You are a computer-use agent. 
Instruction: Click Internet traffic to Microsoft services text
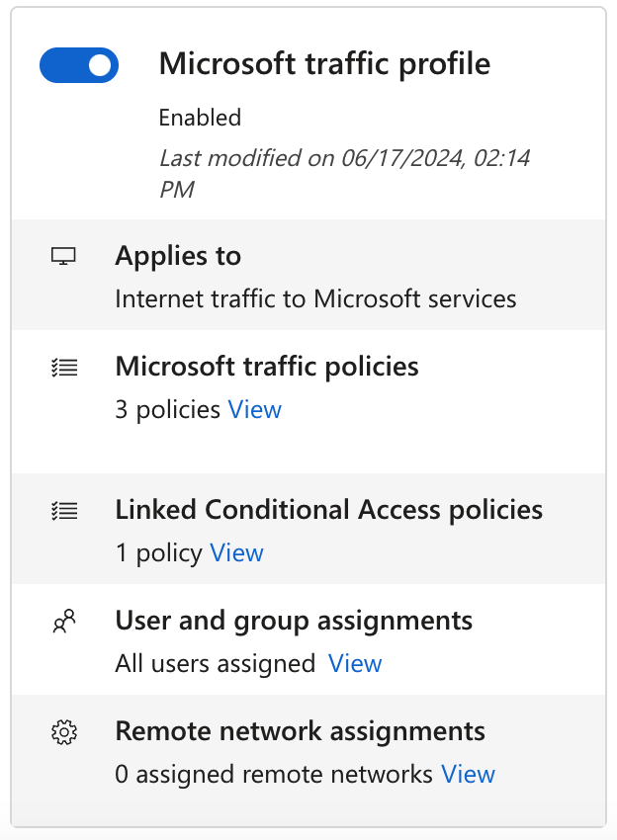[x=315, y=298]
